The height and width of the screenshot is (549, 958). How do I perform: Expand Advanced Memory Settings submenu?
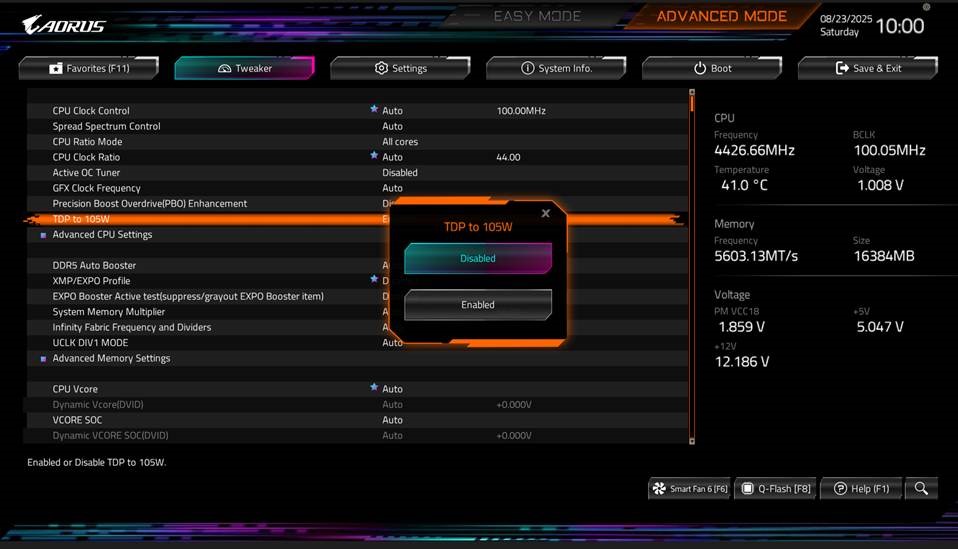(111, 358)
